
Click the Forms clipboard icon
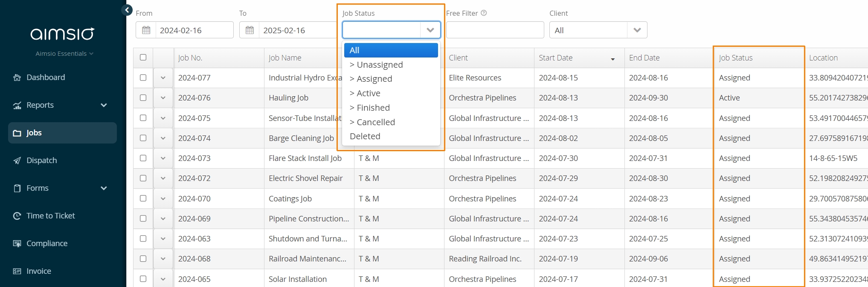(17, 188)
